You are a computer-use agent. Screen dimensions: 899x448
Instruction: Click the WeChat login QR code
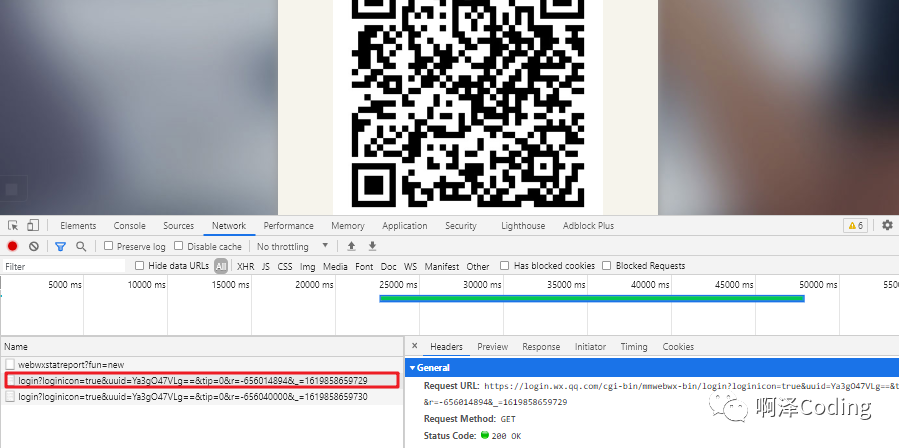pos(468,103)
